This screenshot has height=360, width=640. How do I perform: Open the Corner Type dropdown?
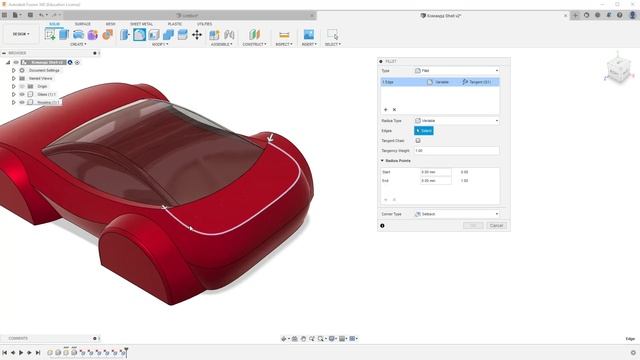pyautogui.click(x=456, y=214)
